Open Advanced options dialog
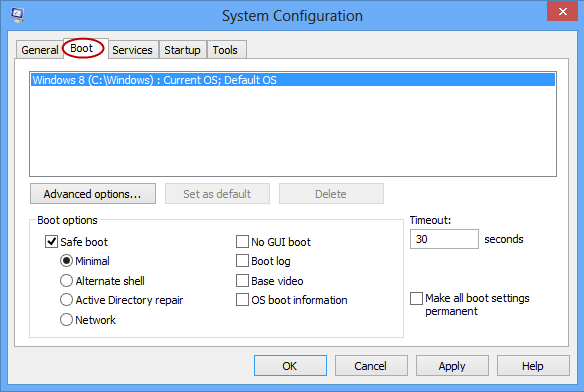The width and height of the screenshot is (584, 392). click(93, 194)
